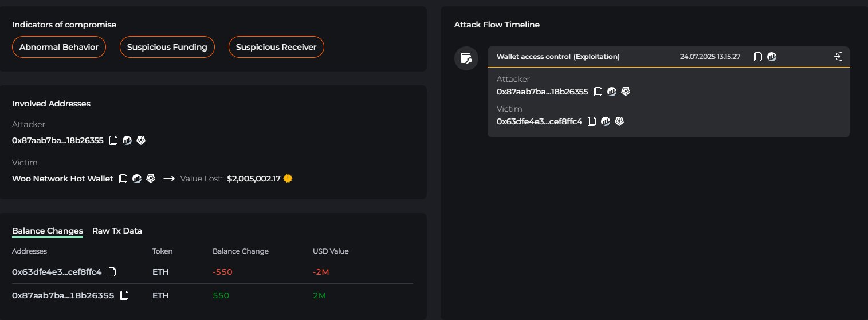Switch to the Raw Tx Data tab
The width and height of the screenshot is (868, 320).
click(x=117, y=231)
